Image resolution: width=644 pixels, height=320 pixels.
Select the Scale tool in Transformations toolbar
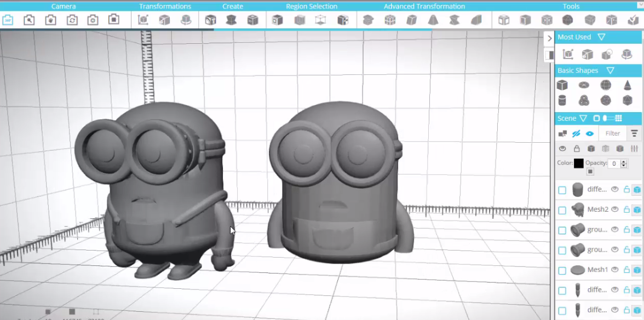[x=164, y=20]
